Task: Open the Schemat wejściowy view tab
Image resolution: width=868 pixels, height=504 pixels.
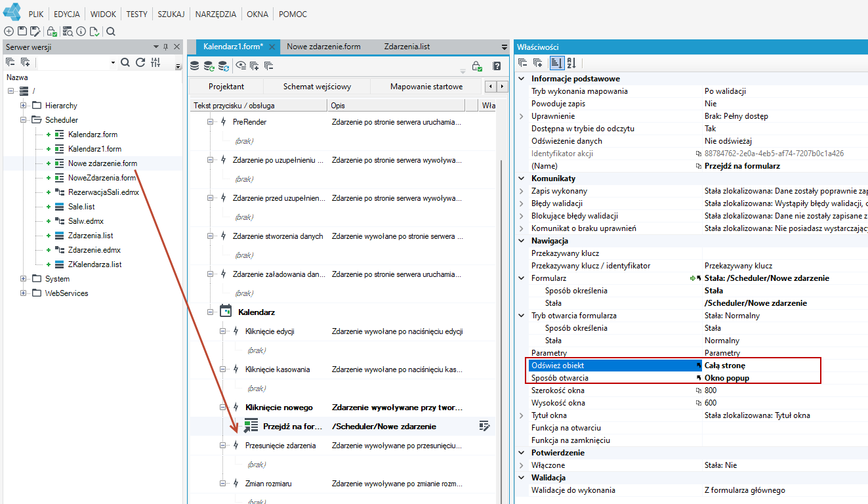Action: point(317,86)
